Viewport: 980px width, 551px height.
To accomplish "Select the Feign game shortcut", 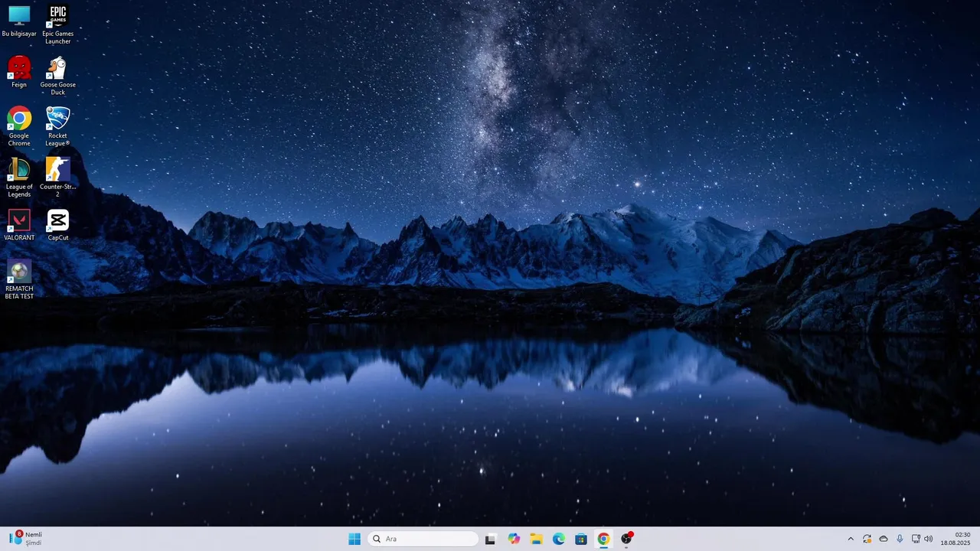I will click(19, 72).
